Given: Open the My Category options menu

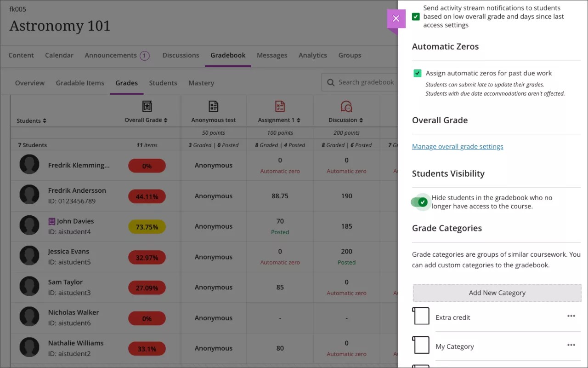Looking at the screenshot, I should (571, 345).
